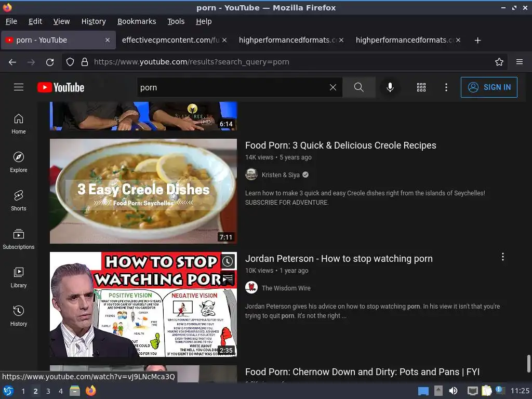Close the effectivecpmcontent.com tab
This screenshot has height=399, width=532.
224,40
